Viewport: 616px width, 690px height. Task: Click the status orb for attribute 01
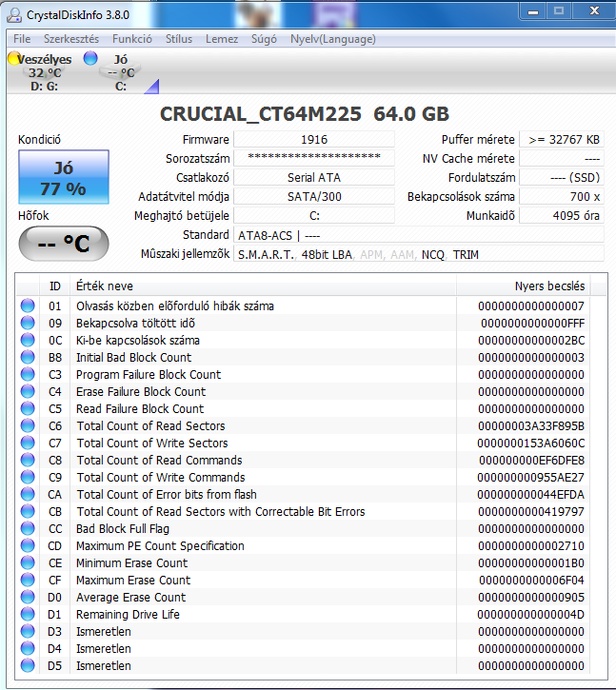(x=28, y=306)
